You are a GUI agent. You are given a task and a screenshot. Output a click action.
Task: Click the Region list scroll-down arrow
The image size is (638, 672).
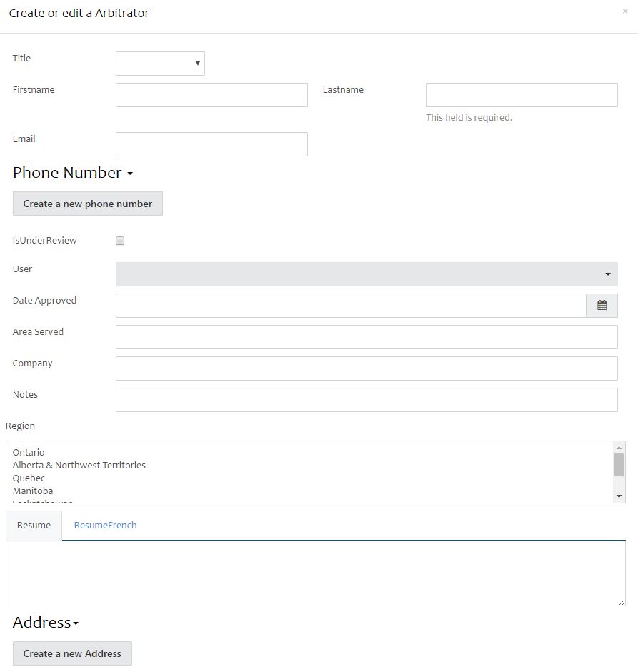coord(619,496)
